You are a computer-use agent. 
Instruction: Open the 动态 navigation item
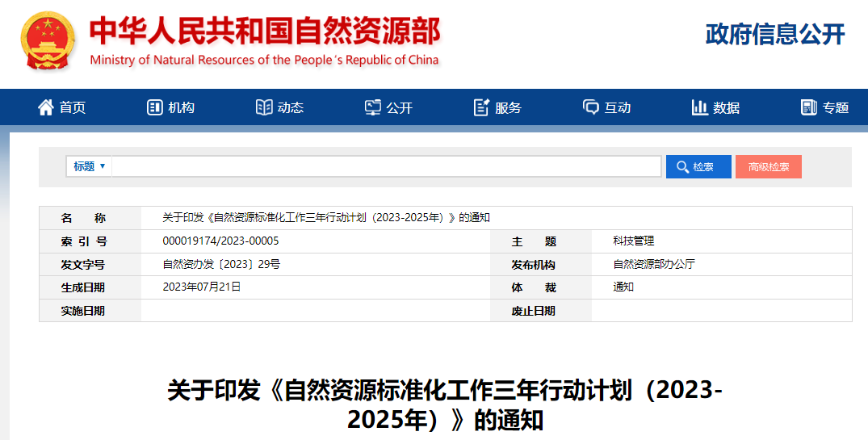click(x=279, y=107)
